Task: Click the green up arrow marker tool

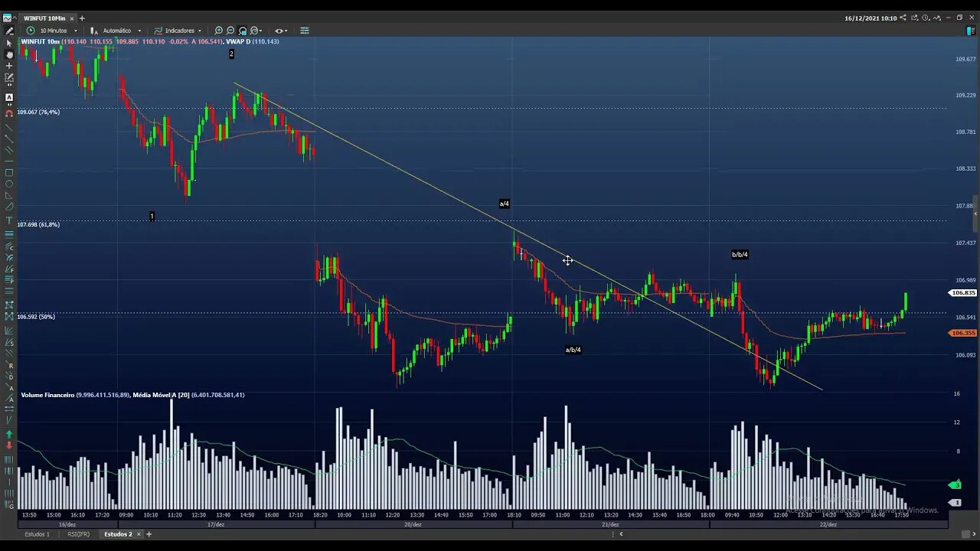Action: 9,434
